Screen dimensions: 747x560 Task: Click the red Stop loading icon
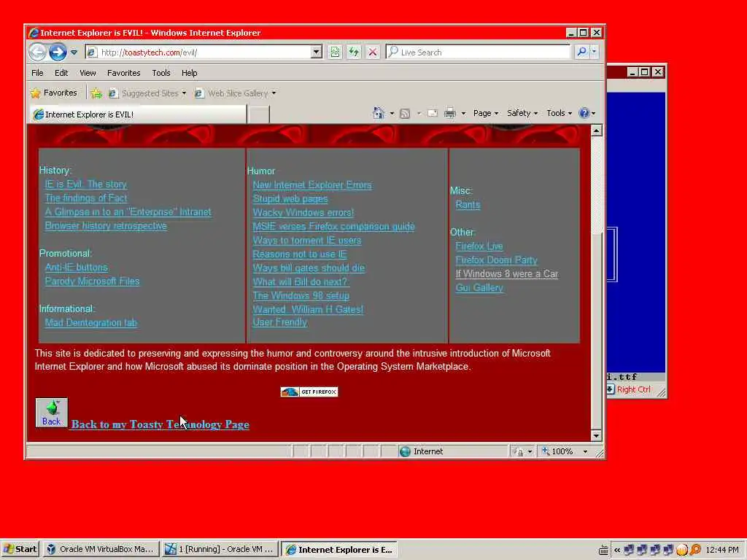(x=373, y=52)
